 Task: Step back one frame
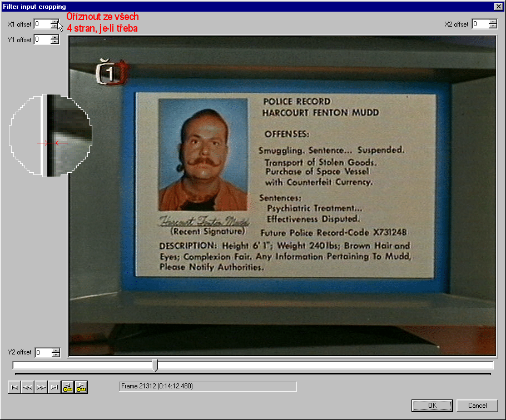[28, 387]
